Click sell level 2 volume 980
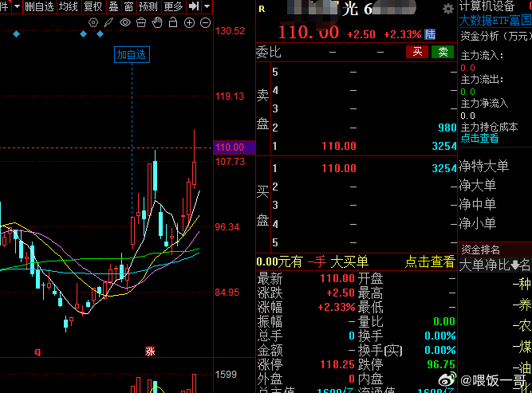This screenshot has width=532, height=393. [x=447, y=128]
